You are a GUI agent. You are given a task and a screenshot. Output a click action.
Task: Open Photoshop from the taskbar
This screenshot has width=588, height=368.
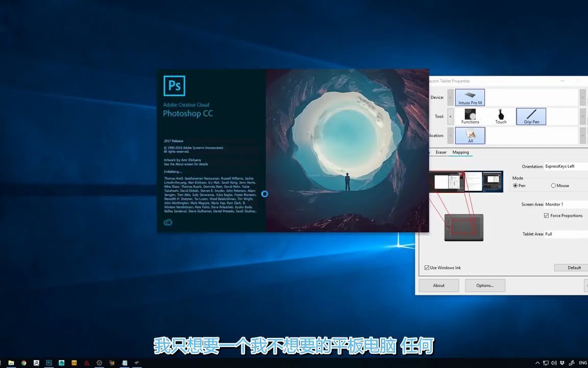point(48,363)
